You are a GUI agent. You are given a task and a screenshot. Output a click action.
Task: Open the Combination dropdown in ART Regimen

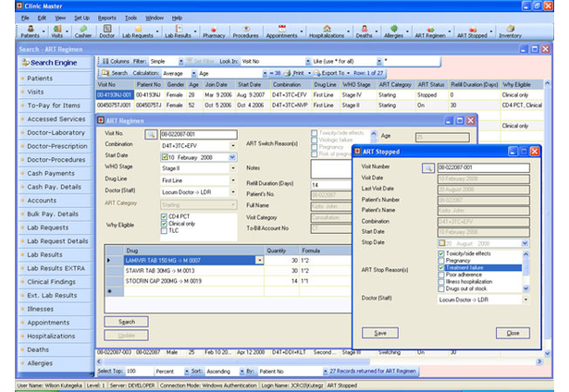(233, 146)
